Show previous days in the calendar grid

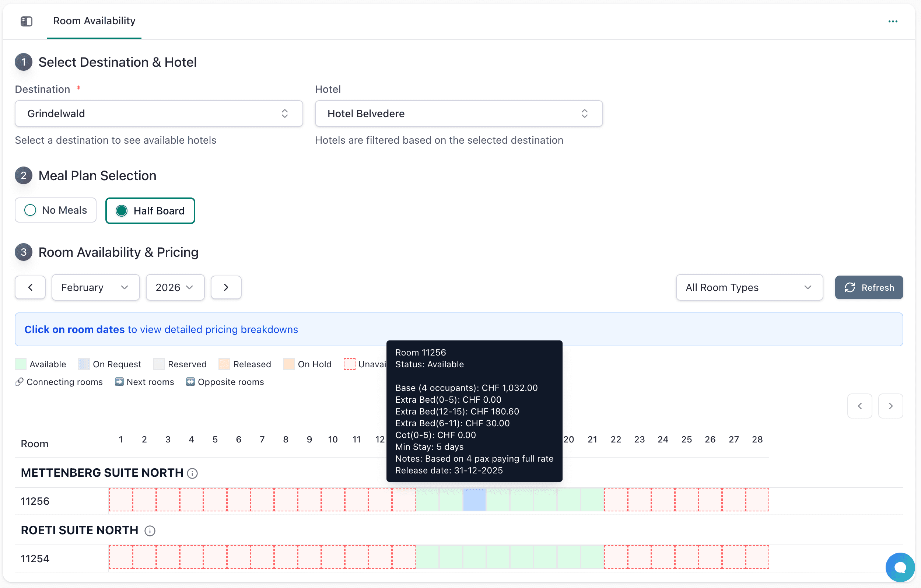(859, 406)
